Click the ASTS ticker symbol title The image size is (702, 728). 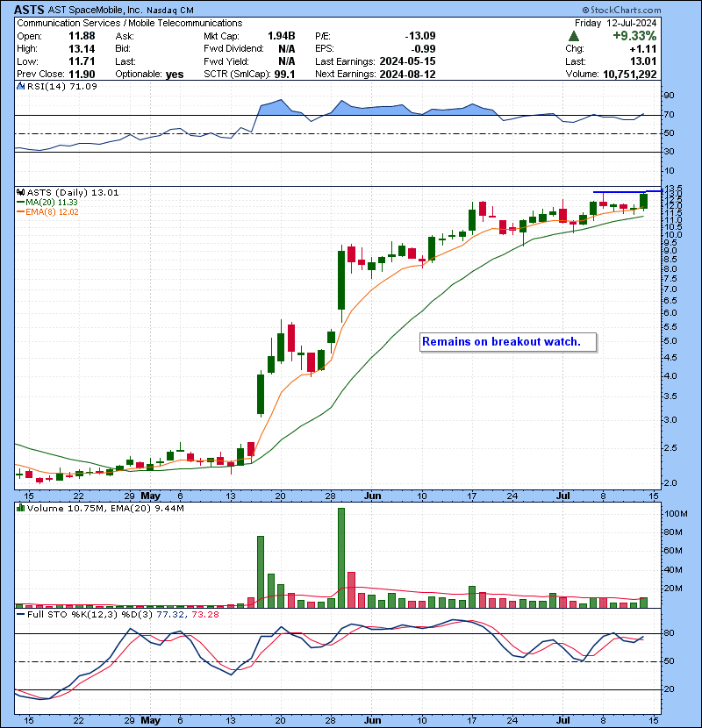pyautogui.click(x=29, y=10)
